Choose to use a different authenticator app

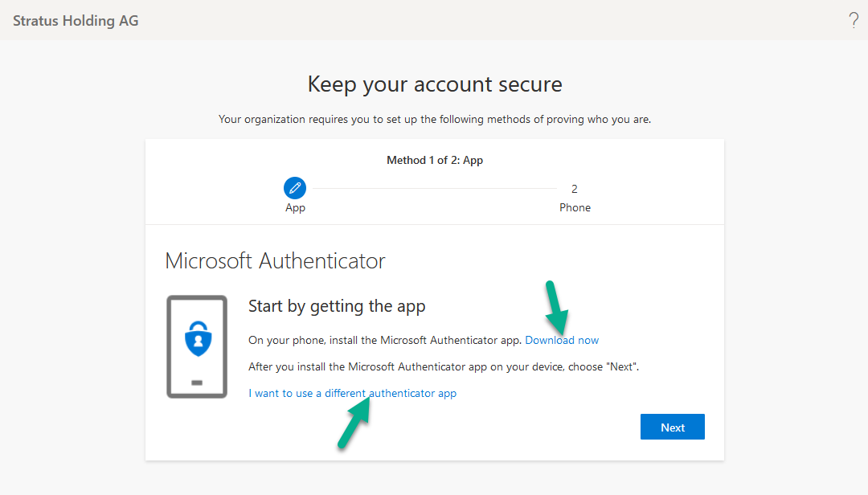353,393
